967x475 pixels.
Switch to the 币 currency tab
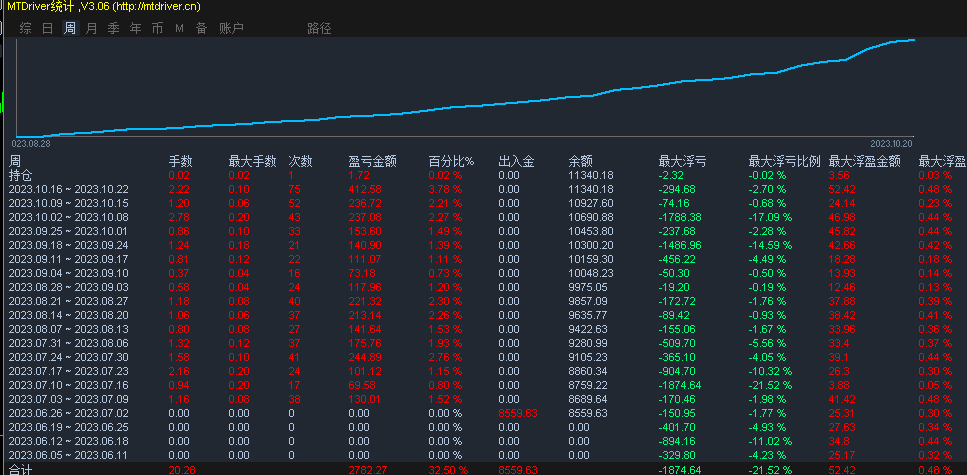pyautogui.click(x=157, y=28)
